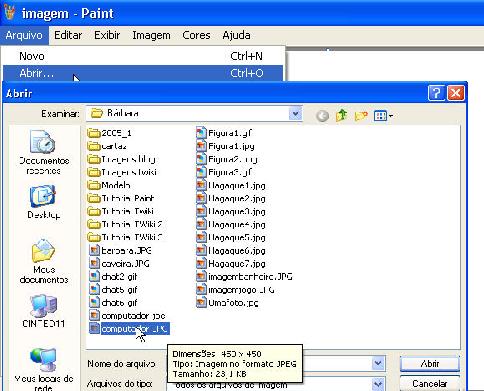This screenshot has height=391, width=484.
Task: Click the Cancelar button
Action: click(430, 384)
